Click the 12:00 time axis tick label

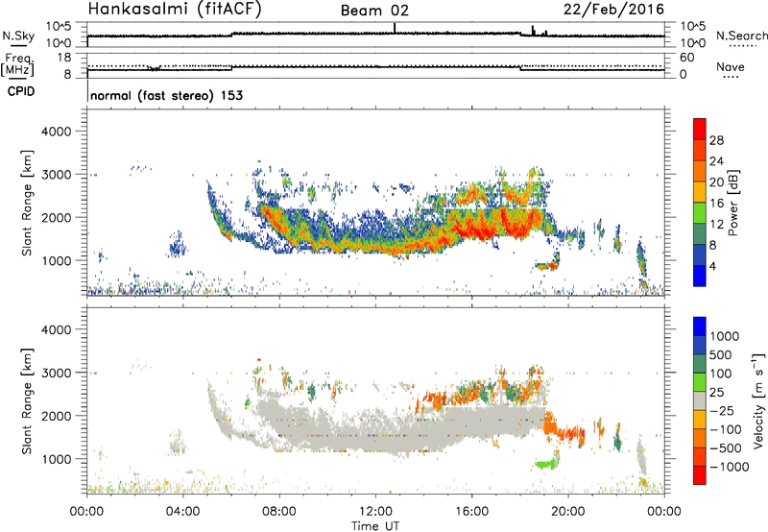point(375,512)
